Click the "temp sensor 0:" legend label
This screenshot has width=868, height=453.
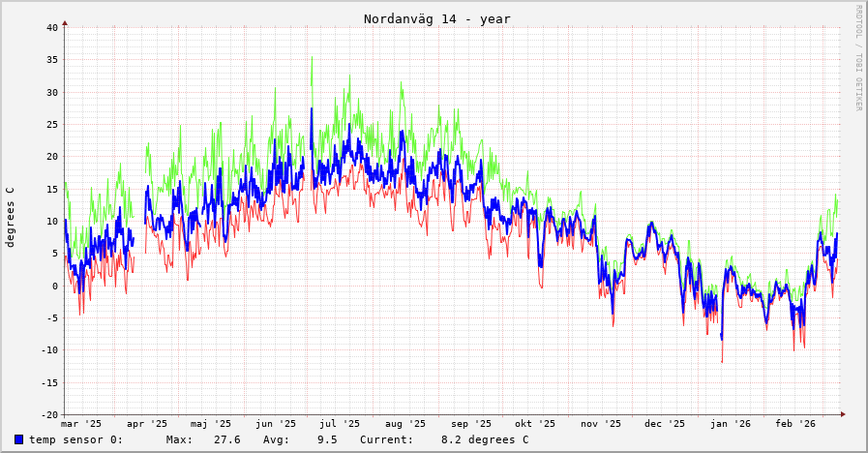(76, 439)
